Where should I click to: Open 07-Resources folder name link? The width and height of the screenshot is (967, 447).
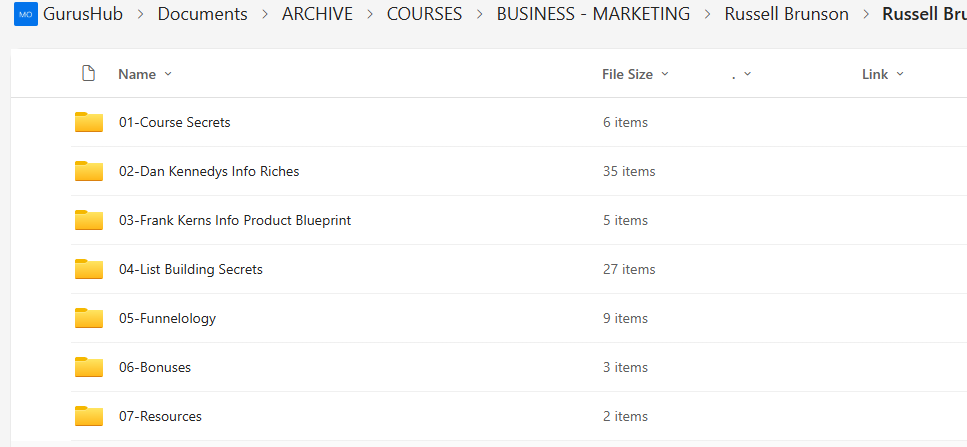[x=160, y=416]
